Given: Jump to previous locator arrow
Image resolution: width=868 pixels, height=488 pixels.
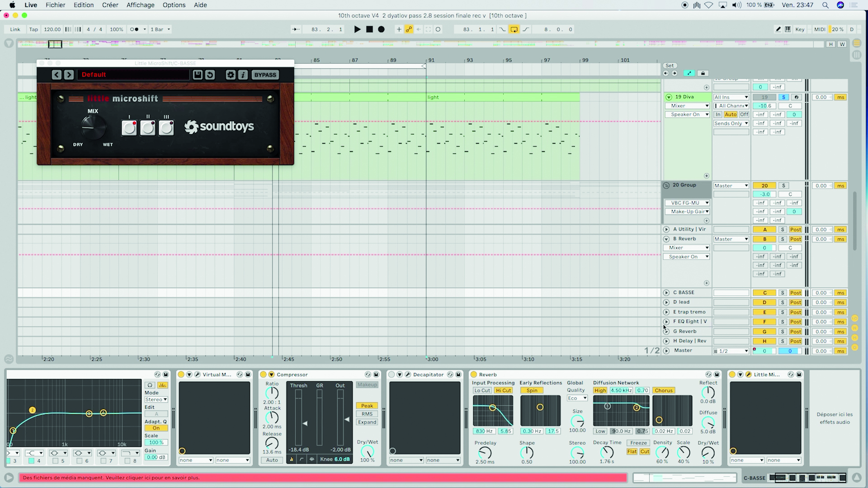Looking at the screenshot, I should pyautogui.click(x=666, y=73).
